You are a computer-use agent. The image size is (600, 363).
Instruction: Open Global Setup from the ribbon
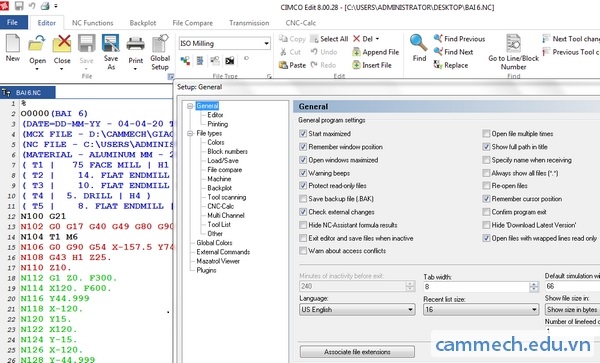click(160, 52)
